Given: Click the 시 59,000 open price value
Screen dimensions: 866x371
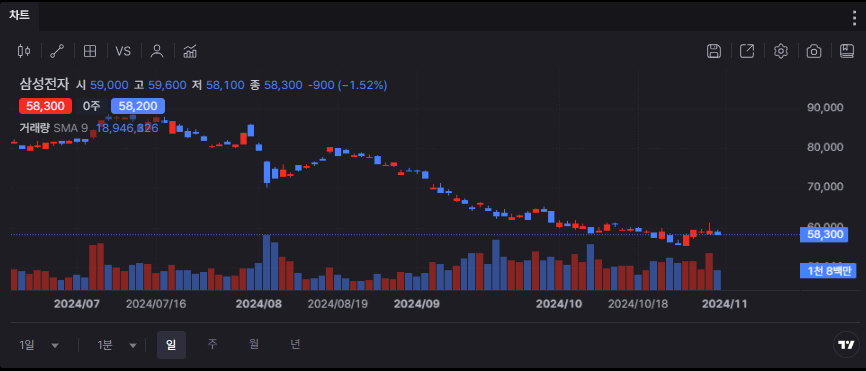Looking at the screenshot, I should coord(102,85).
